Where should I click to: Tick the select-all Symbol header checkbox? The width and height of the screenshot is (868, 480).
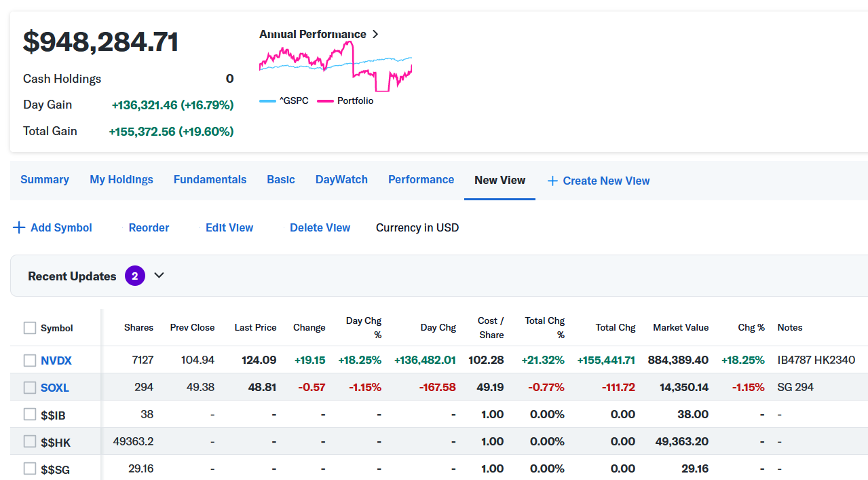30,328
